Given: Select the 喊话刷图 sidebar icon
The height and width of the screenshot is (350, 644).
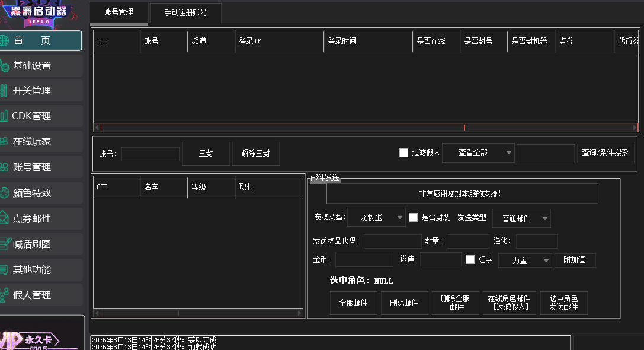Looking at the screenshot, I should (x=5, y=244).
